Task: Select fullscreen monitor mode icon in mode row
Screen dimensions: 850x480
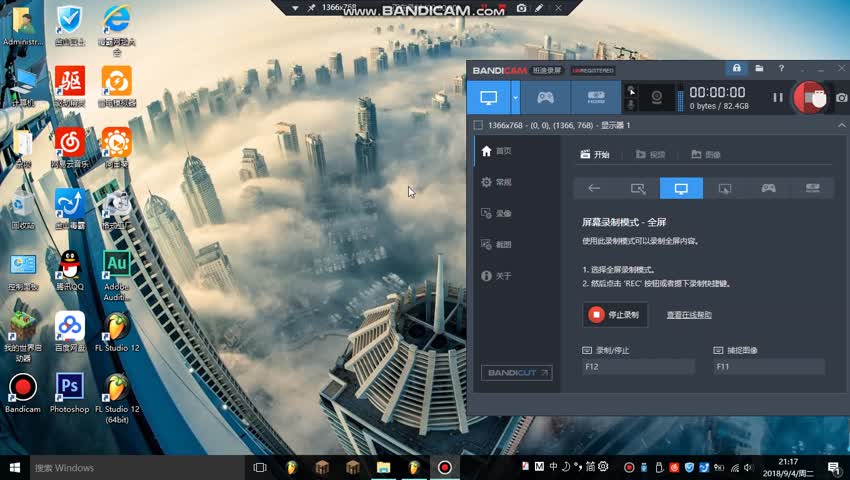Action: click(681, 188)
